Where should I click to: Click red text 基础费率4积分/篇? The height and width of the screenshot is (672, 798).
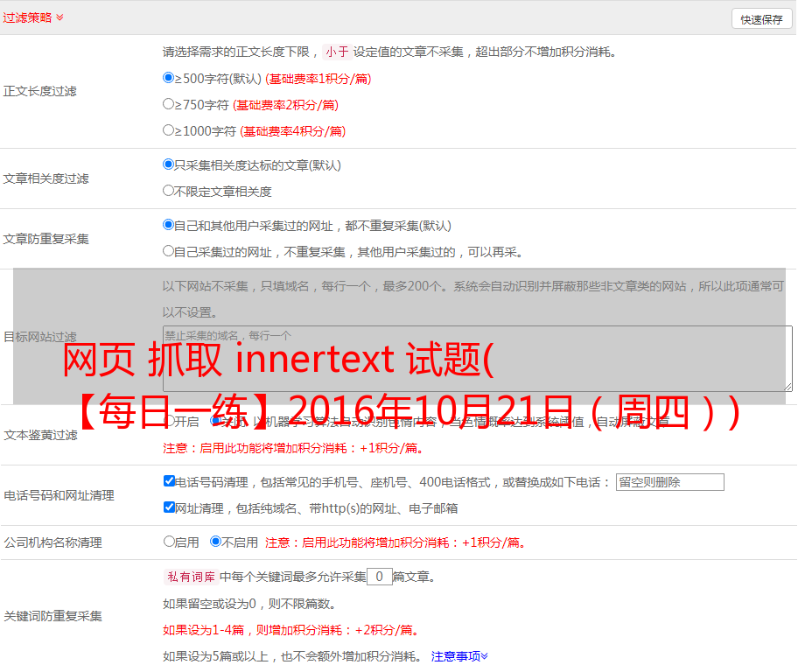click(x=292, y=131)
